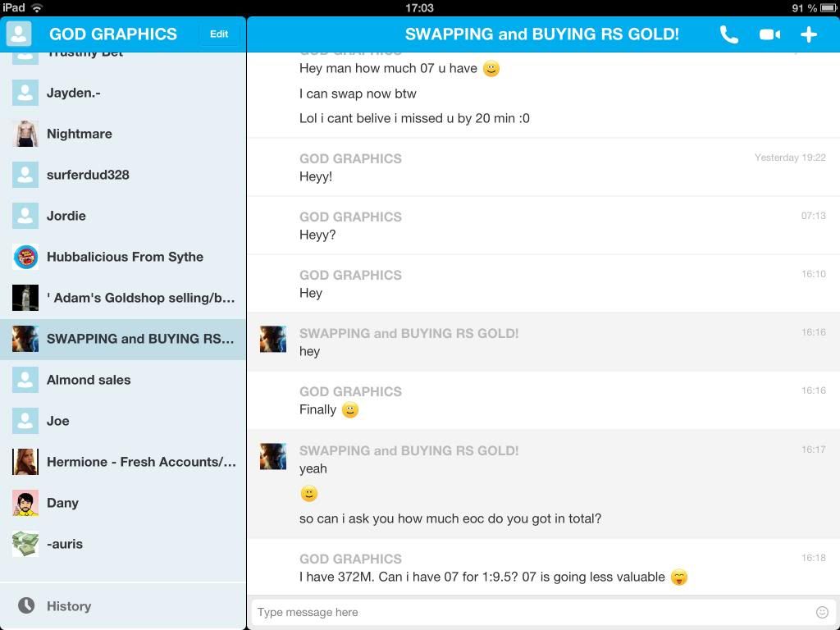Open Adam's Goldshop conversation
The image size is (840, 630).
139,298
